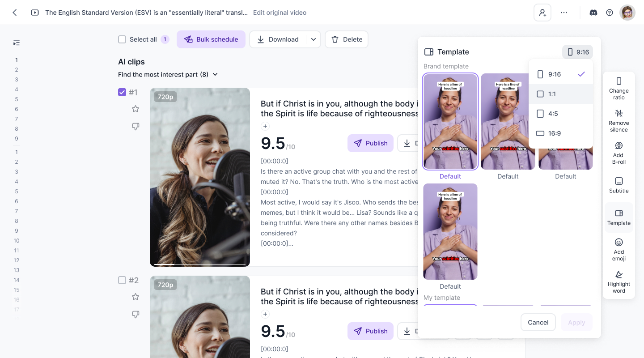The width and height of the screenshot is (644, 358).
Task: Cancel the Template panel
Action: point(538,322)
